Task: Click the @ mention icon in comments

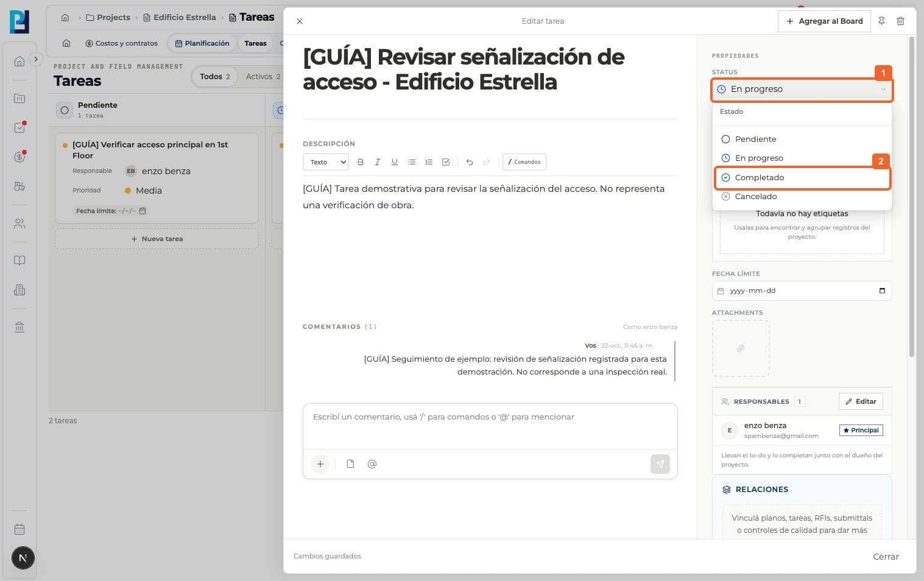Action: pyautogui.click(x=372, y=464)
